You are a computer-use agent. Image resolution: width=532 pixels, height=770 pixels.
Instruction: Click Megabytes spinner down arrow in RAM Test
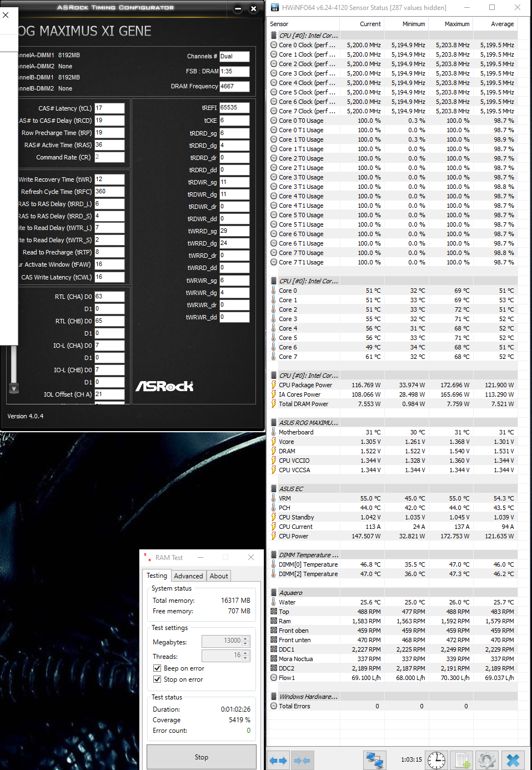(246, 644)
